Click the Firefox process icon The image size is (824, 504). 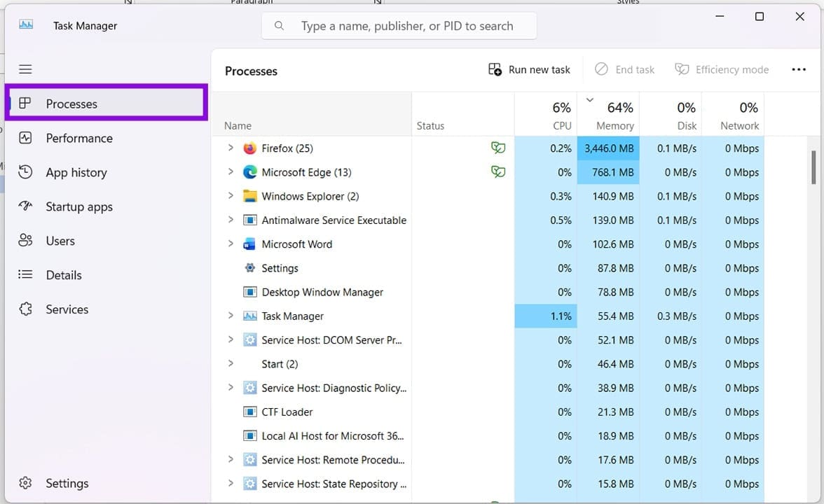[x=249, y=148]
